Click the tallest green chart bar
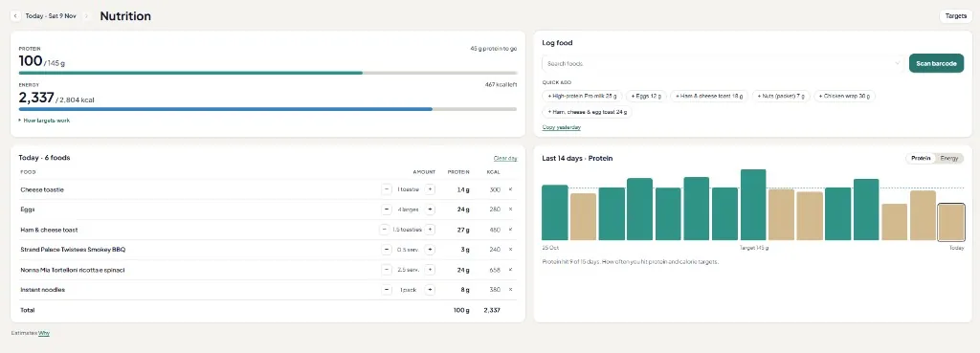Screen dimensions: 980x353 pos(753,205)
